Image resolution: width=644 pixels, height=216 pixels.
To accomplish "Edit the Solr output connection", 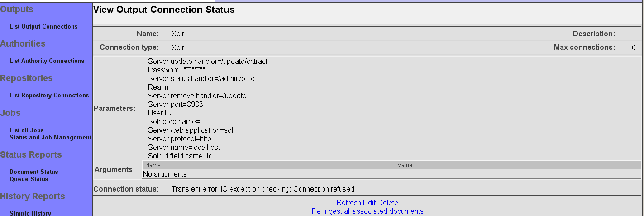I will click(x=369, y=203).
